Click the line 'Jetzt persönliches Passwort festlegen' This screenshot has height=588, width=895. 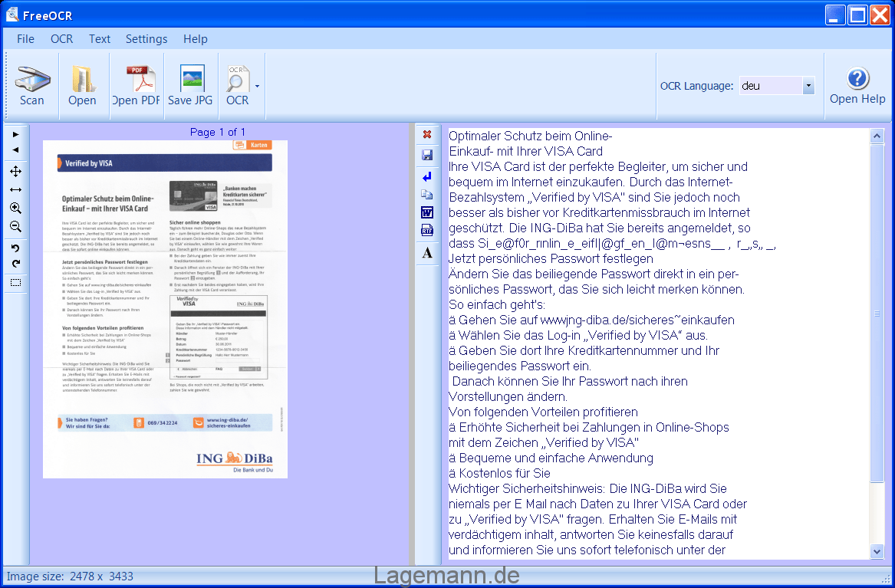click(x=551, y=259)
